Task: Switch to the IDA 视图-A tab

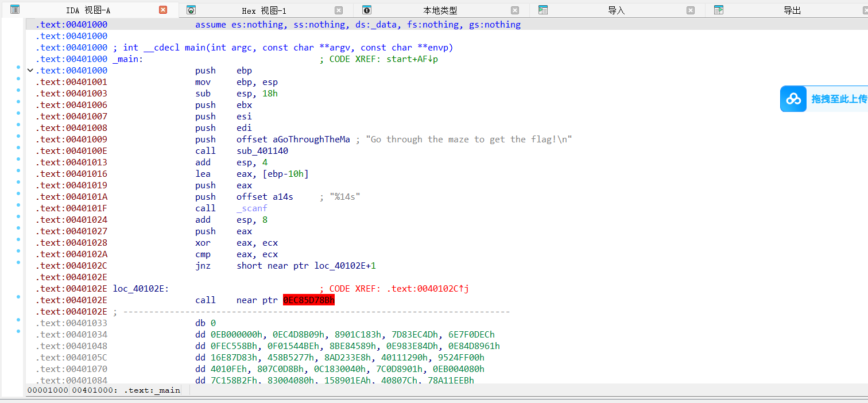Action: point(88,10)
